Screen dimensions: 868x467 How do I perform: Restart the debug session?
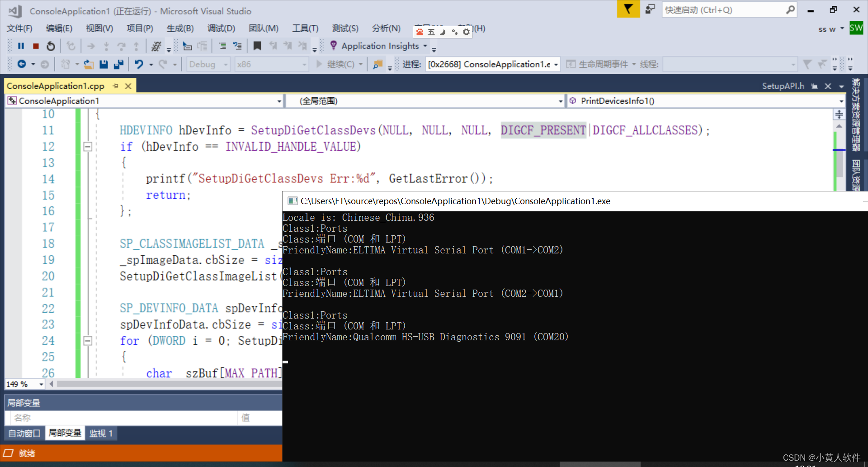[51, 46]
